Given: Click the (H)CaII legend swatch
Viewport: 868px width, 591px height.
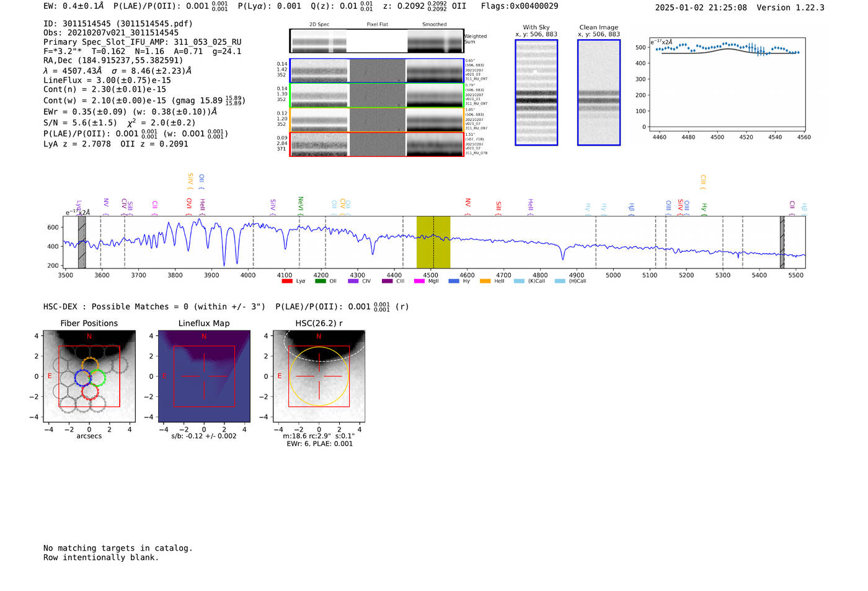Looking at the screenshot, I should 560,281.
